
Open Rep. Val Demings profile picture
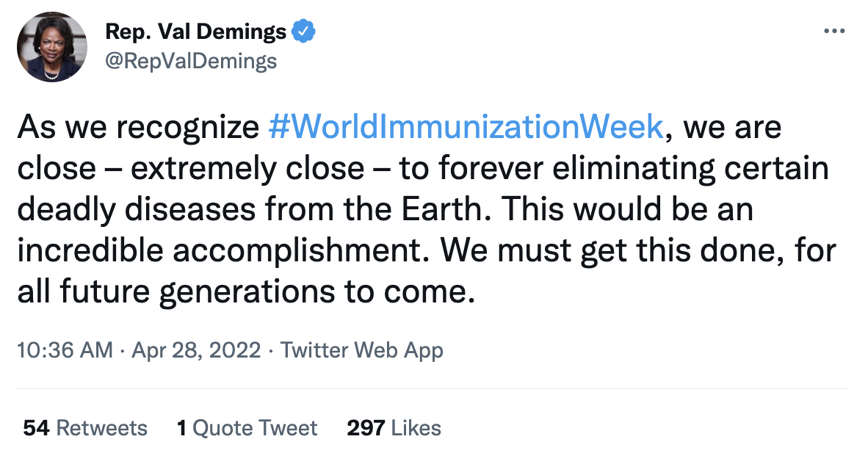pyautogui.click(x=52, y=46)
